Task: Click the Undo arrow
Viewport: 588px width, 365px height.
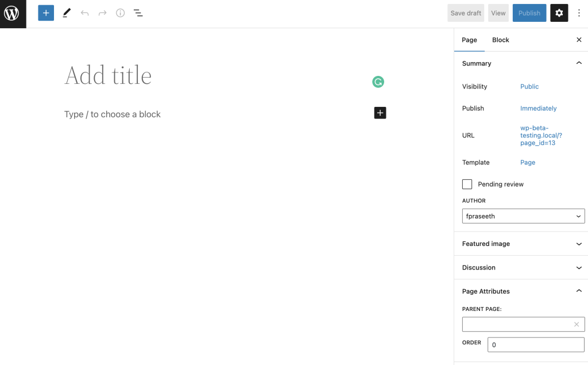Action: 84,13
